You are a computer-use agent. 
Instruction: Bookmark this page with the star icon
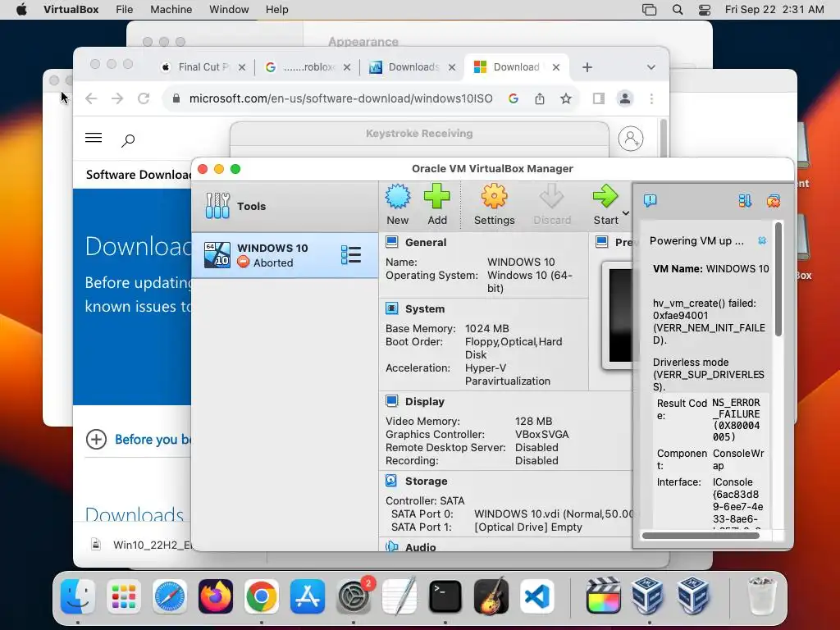pyautogui.click(x=566, y=98)
